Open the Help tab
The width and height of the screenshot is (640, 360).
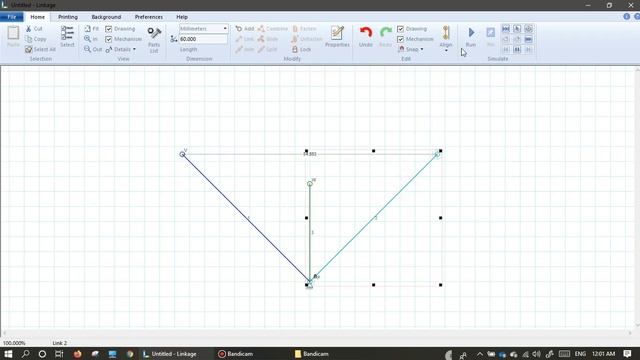point(182,17)
